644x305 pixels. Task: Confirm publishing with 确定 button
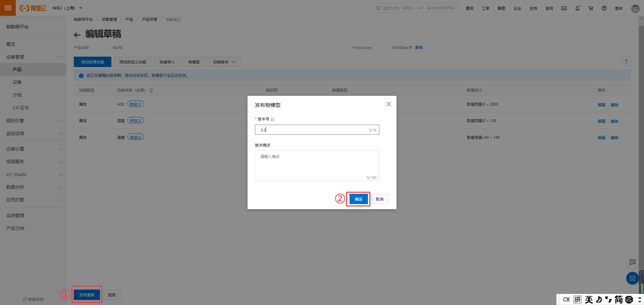tap(359, 199)
